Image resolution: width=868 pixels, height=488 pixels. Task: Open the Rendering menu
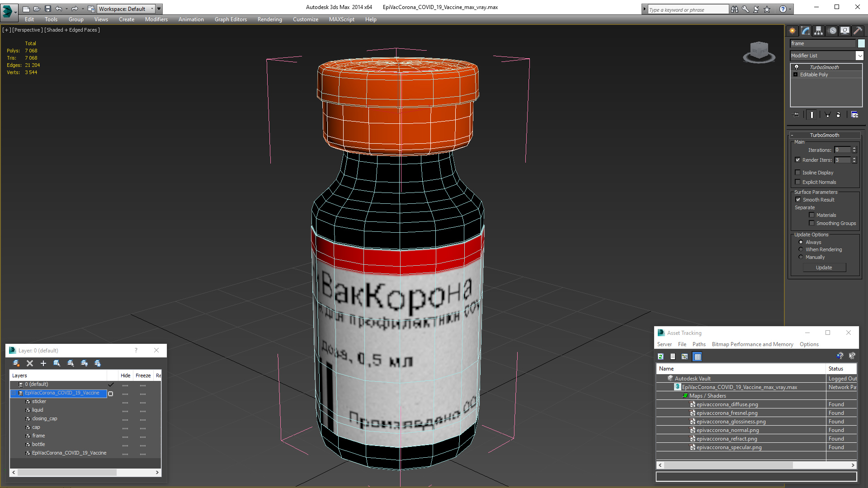click(x=269, y=19)
